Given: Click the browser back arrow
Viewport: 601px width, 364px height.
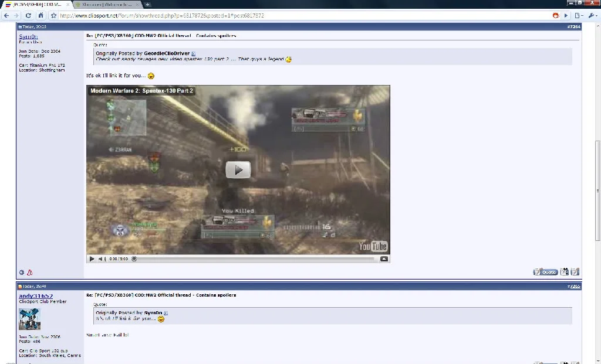Looking at the screenshot, I should click(6, 16).
